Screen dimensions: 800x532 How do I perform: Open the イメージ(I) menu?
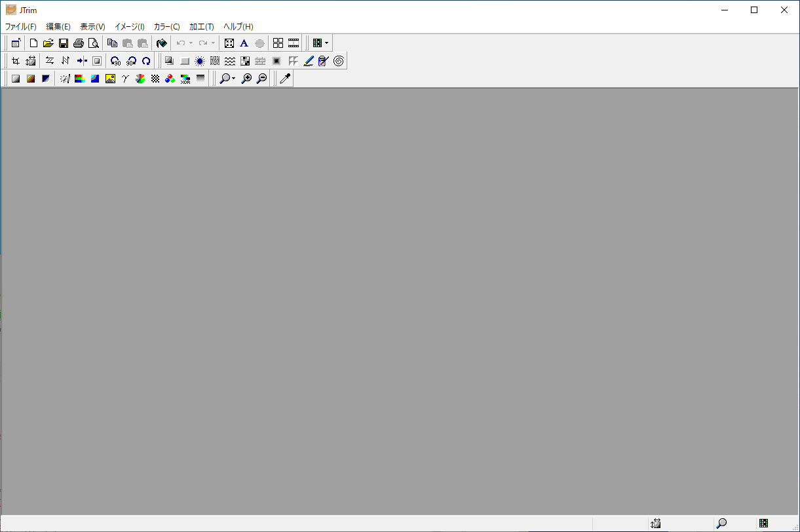pos(129,27)
